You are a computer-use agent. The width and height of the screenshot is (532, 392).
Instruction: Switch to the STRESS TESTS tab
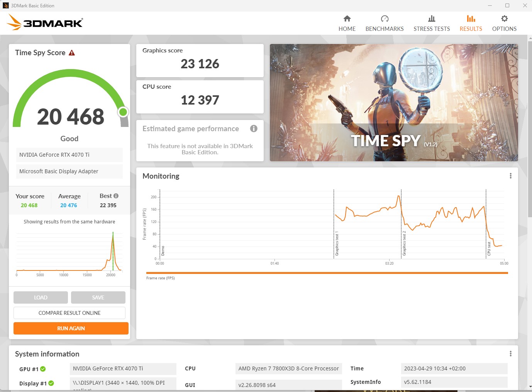tap(432, 24)
